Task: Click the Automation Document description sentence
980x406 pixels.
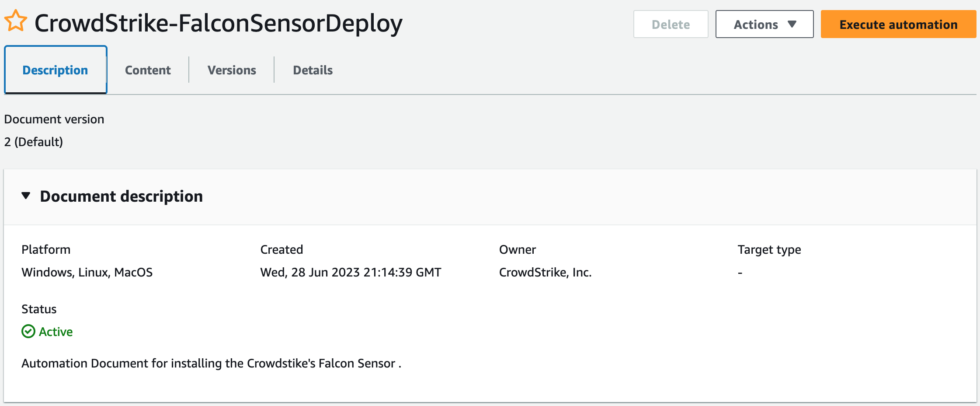Action: point(212,363)
